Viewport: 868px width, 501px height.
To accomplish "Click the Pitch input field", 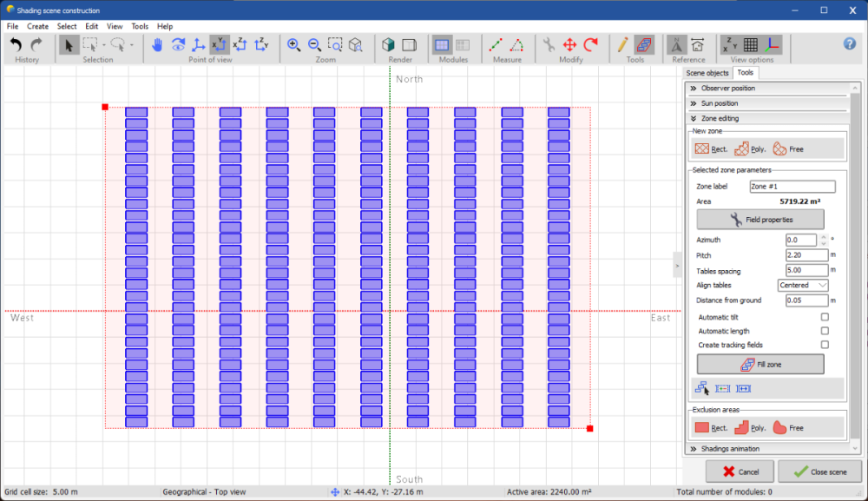I will [x=806, y=255].
